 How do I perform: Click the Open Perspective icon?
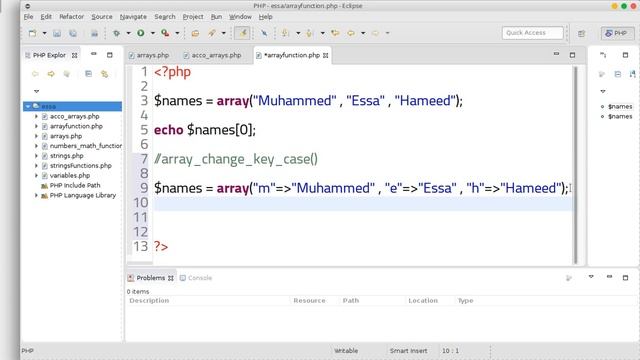(x=582, y=33)
